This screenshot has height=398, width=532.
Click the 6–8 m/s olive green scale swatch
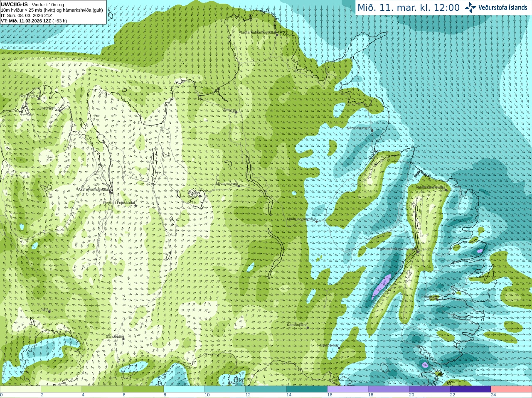click(143, 389)
